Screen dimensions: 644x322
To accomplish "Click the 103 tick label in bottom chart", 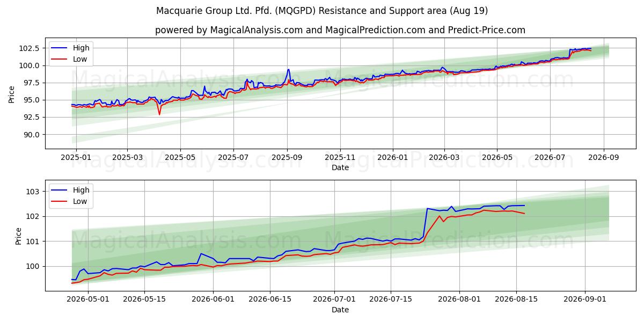I will point(33,192).
